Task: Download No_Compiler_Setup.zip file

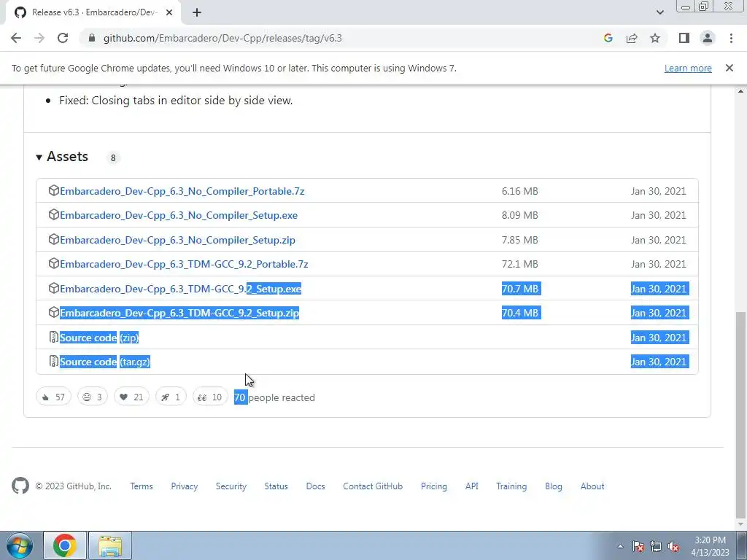Action: tap(178, 240)
